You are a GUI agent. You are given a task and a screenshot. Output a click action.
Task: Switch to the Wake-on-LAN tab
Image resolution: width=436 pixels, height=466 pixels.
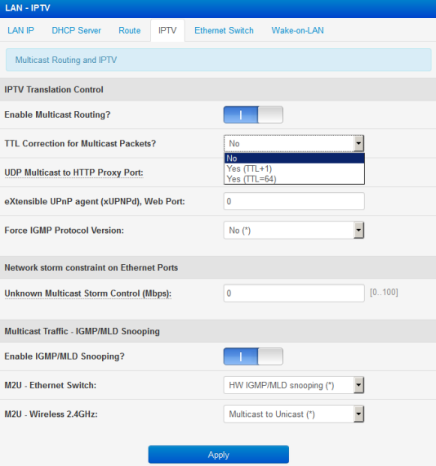tap(297, 31)
